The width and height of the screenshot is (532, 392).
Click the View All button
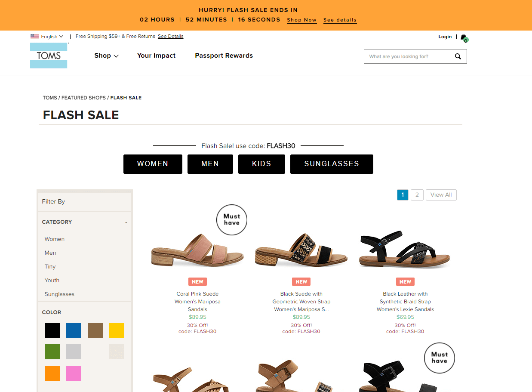(x=441, y=195)
